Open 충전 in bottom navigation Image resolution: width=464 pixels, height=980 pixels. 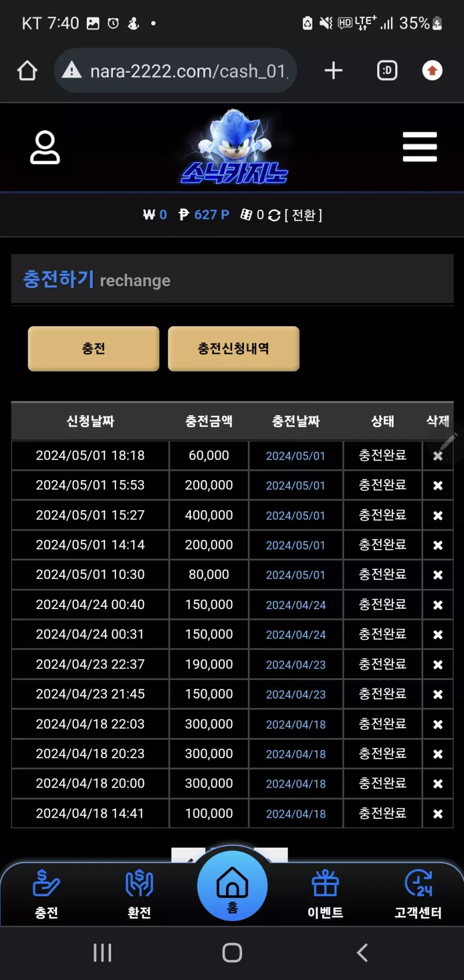coord(46,894)
